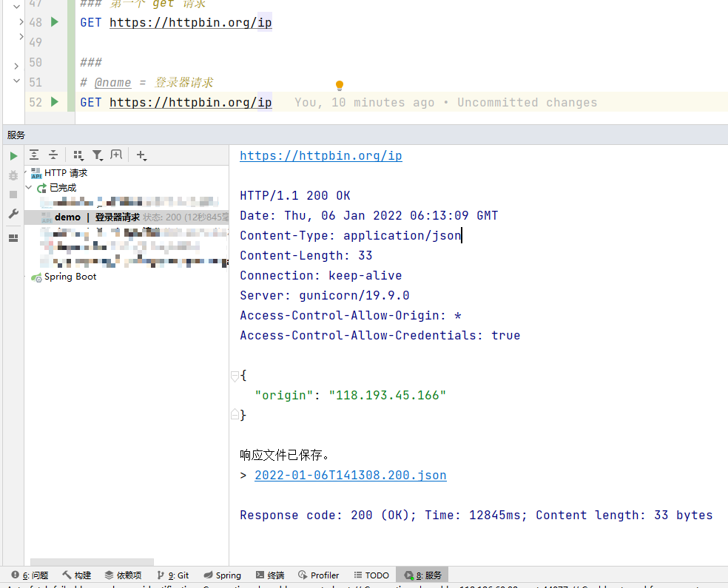Click the 'Connection: keep-alive' header

(321, 275)
